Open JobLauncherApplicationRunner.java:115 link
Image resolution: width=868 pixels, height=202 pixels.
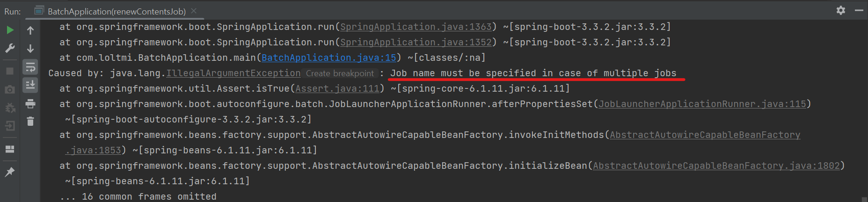[702, 104]
